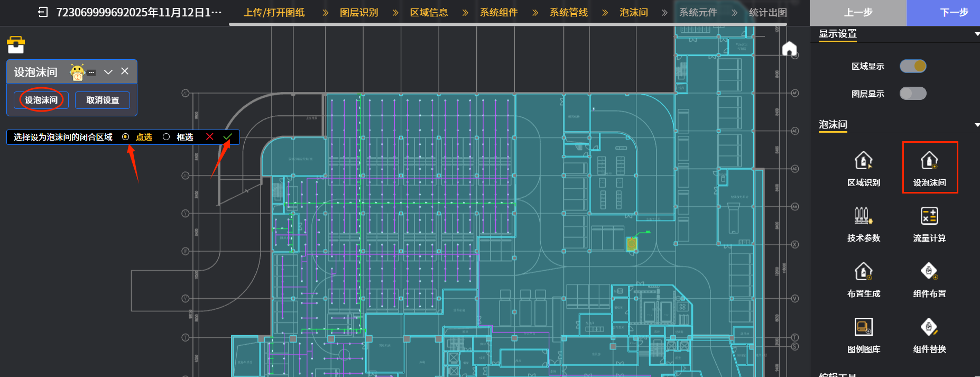This screenshot has width=980, height=377.
Task: Click the home view icon on canvas
Action: [x=789, y=49]
